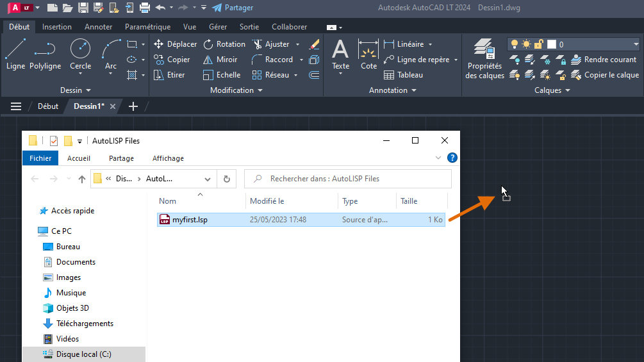This screenshot has height=362, width=644.
Task: Click the new drawing icon in quick access toolbar
Action: pos(52,8)
